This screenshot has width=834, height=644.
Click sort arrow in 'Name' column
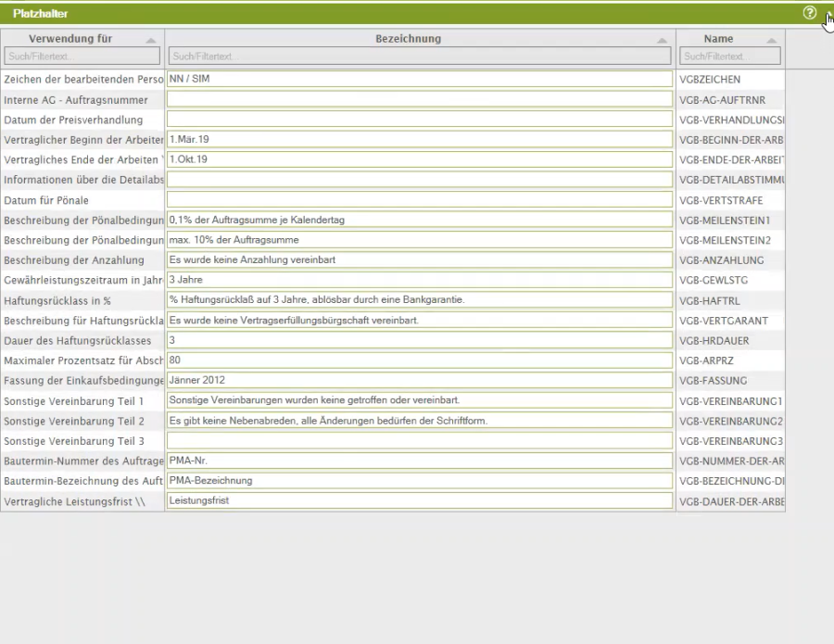coord(772,41)
